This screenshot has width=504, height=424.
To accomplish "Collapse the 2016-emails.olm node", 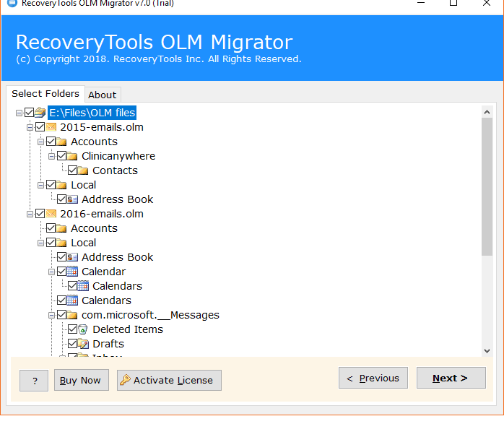I will pyautogui.click(x=30, y=214).
